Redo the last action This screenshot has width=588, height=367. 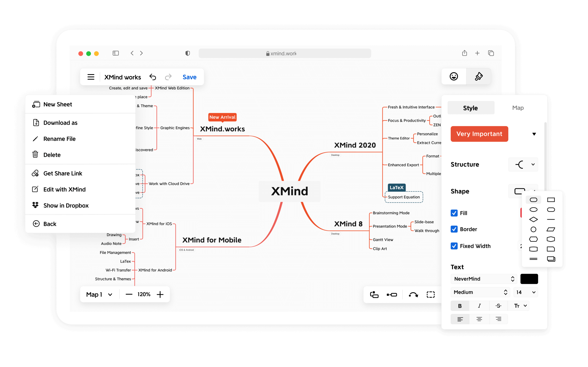coord(168,77)
